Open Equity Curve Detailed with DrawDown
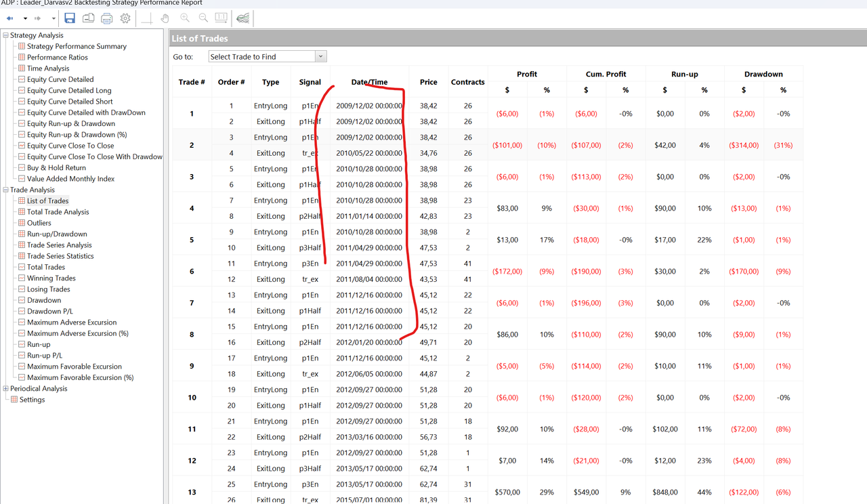The image size is (867, 504). pos(86,112)
